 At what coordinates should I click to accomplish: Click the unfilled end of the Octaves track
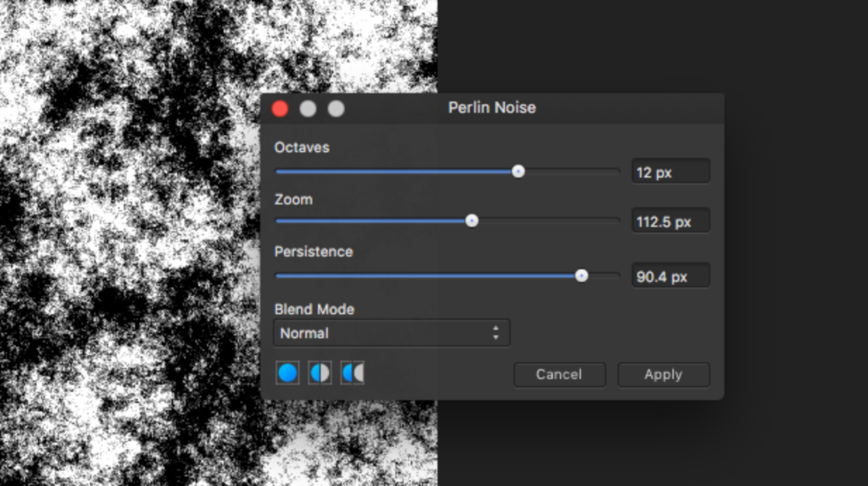click(x=572, y=172)
